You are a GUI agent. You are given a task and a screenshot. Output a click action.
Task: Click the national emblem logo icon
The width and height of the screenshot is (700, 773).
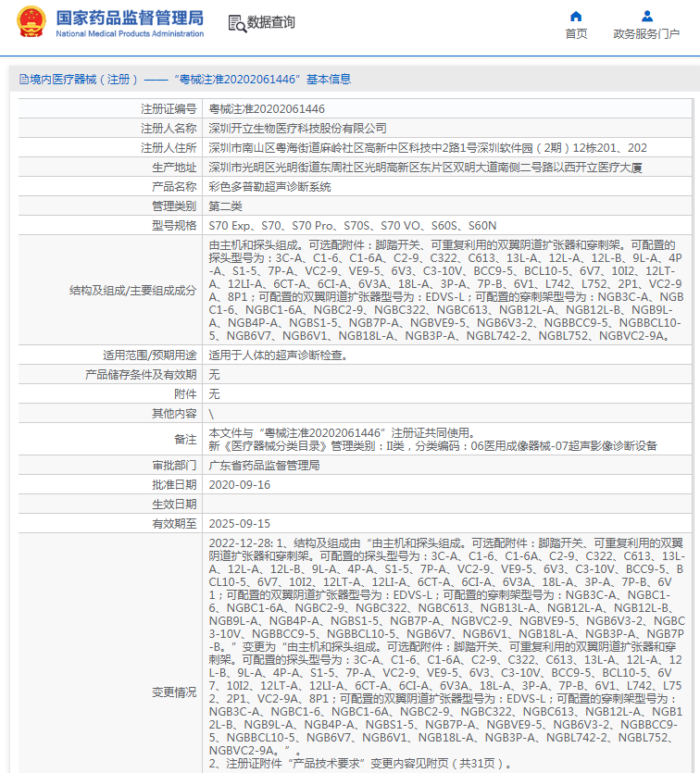[31, 22]
